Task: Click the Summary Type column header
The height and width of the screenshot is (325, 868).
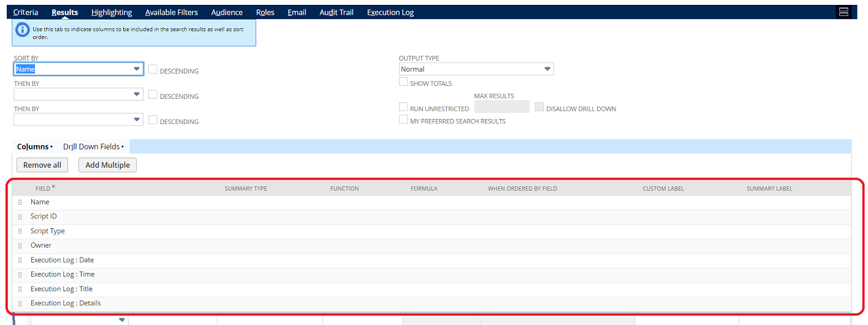Action: (246, 188)
